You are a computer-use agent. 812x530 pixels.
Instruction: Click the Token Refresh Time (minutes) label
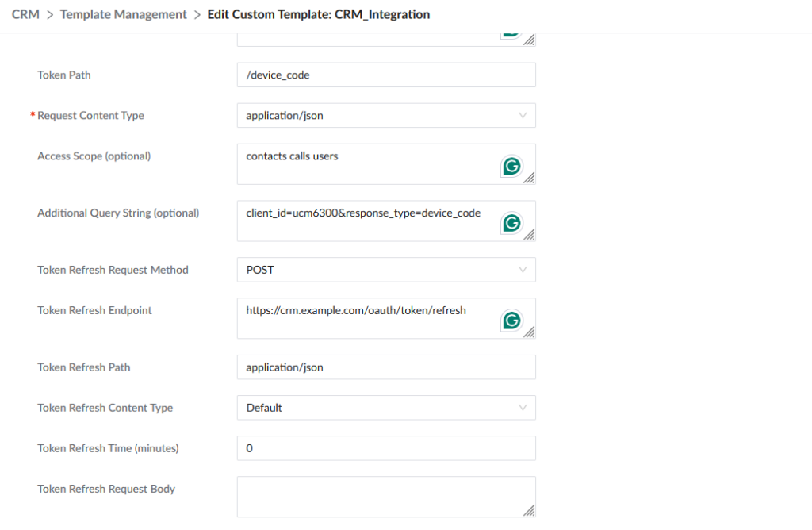tap(108, 448)
